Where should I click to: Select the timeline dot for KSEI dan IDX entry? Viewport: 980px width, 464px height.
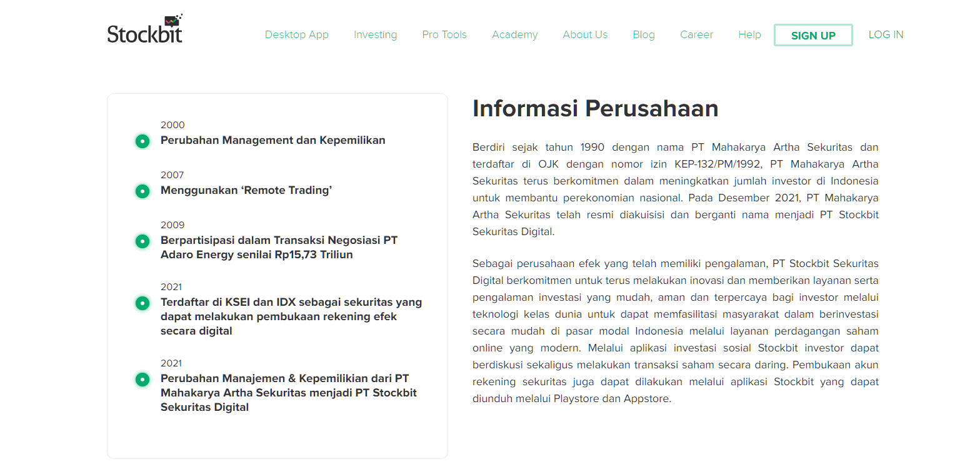[x=142, y=303]
